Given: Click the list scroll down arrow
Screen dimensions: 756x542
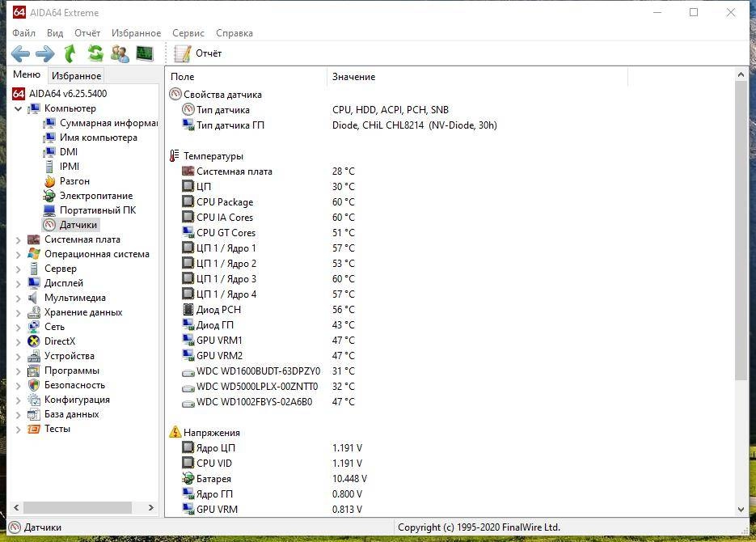Looking at the screenshot, I should pos(741,509).
